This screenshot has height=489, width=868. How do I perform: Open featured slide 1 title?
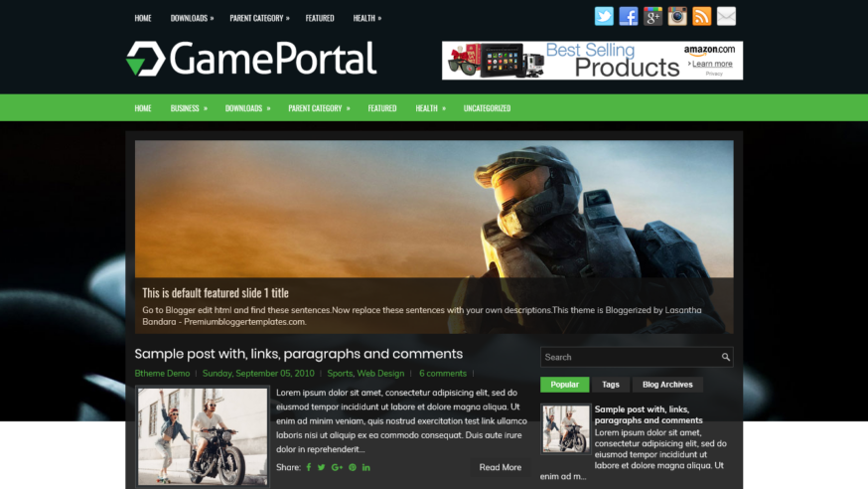tap(216, 293)
